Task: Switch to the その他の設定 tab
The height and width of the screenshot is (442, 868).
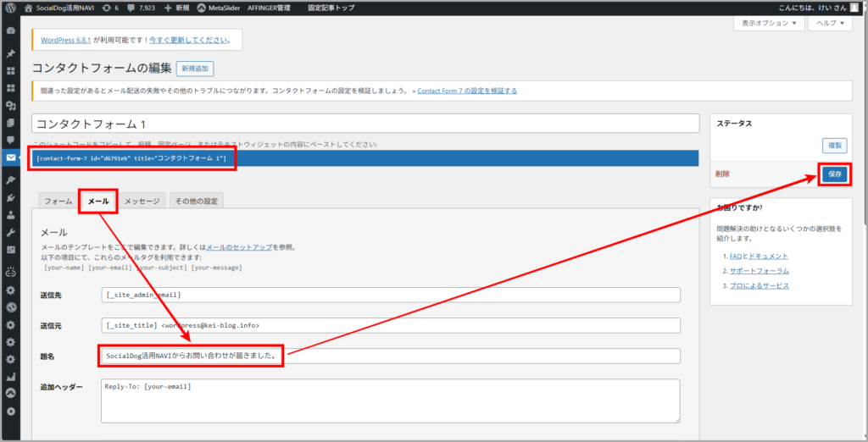Action: point(196,202)
